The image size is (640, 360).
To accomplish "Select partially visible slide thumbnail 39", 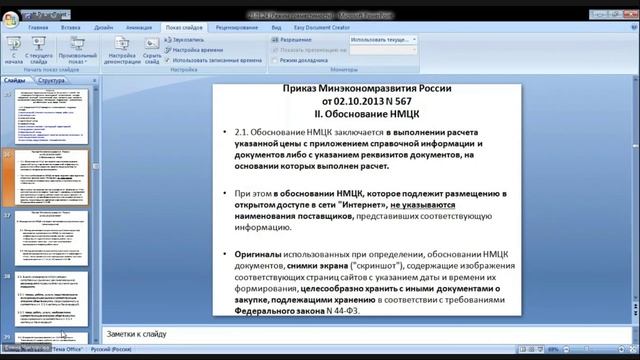I will 51,338.
